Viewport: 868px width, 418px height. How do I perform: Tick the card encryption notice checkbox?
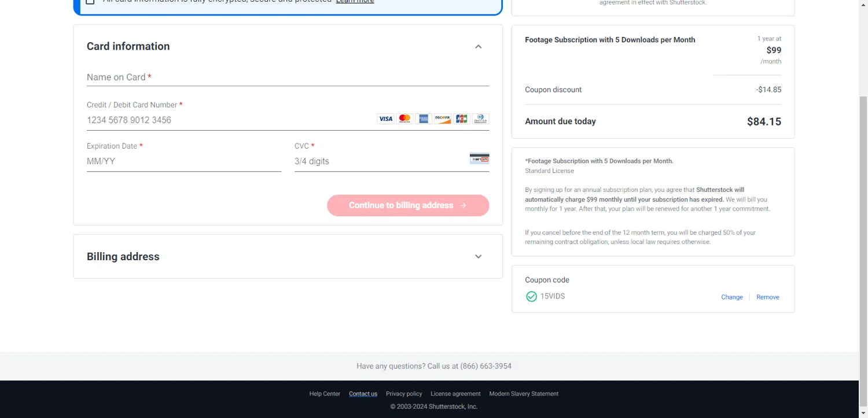(90, 2)
